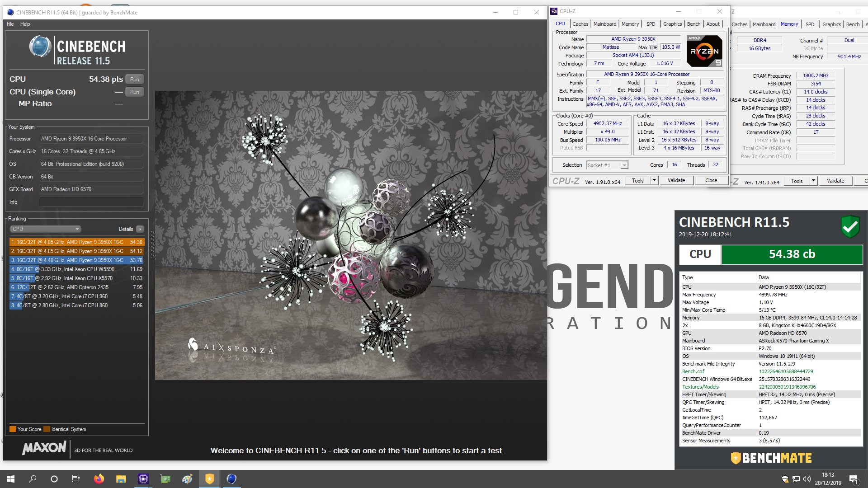868x488 pixels.
Task: Click the Close button in CPU-Z
Action: pyautogui.click(x=711, y=180)
